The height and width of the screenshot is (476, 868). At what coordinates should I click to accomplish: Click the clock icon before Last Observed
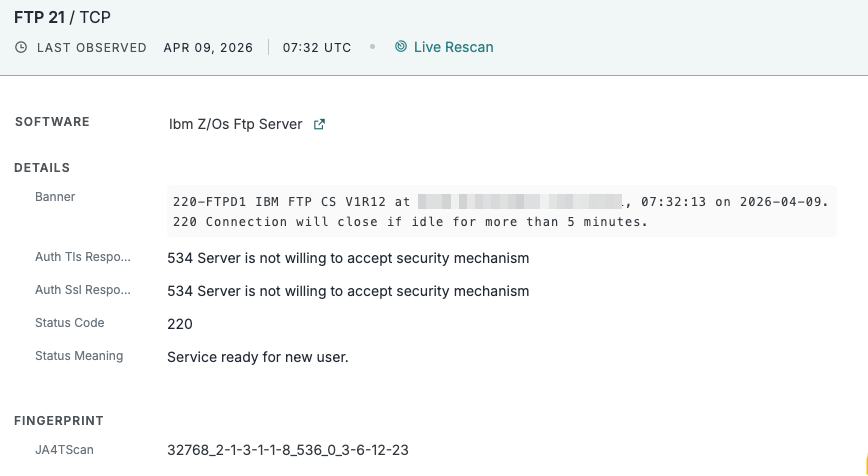tap(21, 47)
